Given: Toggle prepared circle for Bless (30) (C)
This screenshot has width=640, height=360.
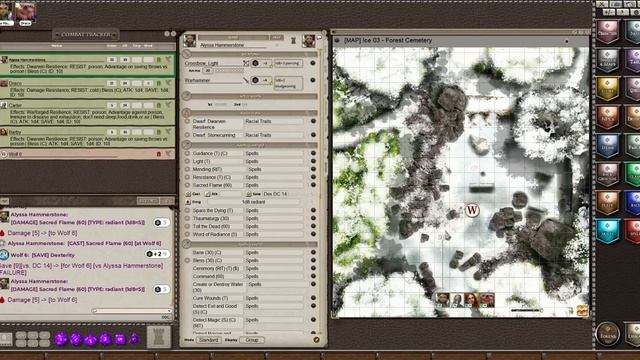Looking at the screenshot, I should point(187,260).
